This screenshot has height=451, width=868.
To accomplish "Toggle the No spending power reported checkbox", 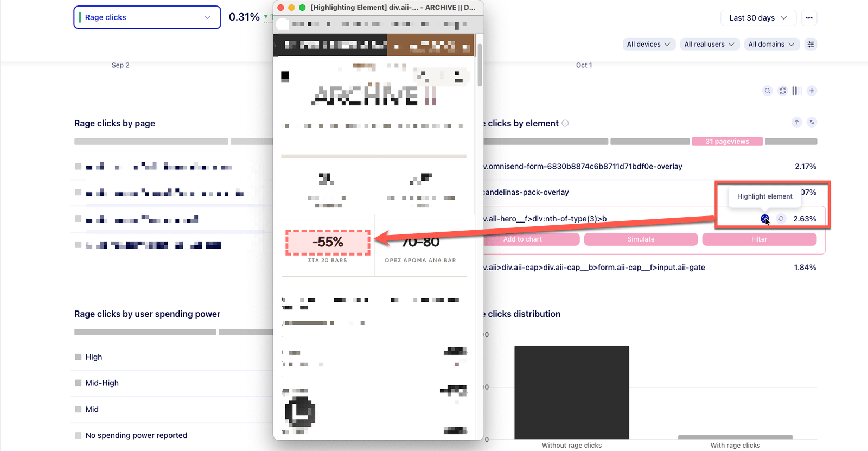I will pyautogui.click(x=78, y=435).
